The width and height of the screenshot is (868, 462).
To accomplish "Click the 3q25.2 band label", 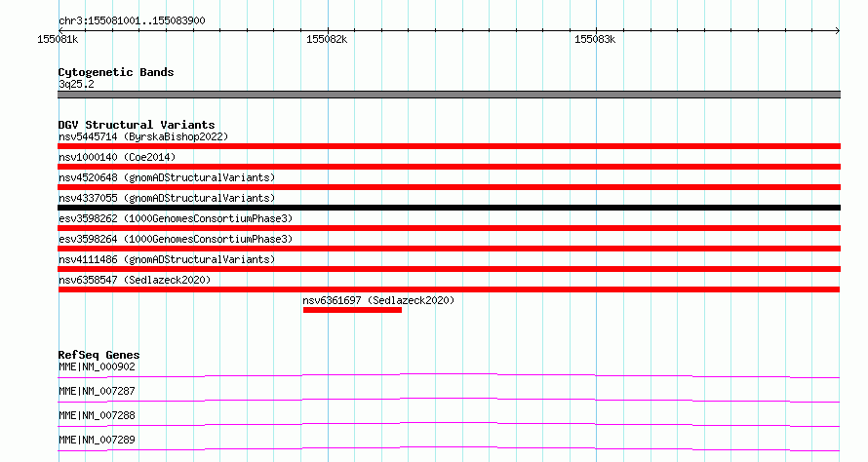I will [x=76, y=84].
